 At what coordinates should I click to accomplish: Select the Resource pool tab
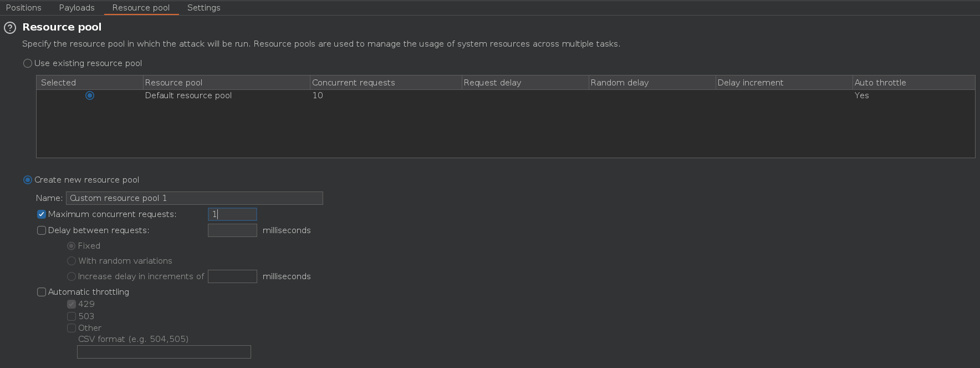coord(141,8)
